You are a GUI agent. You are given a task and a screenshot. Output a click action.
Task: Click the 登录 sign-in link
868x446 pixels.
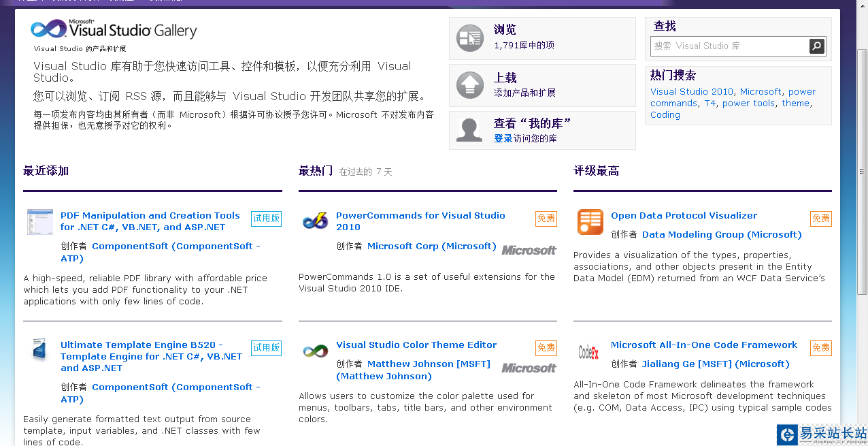point(503,138)
